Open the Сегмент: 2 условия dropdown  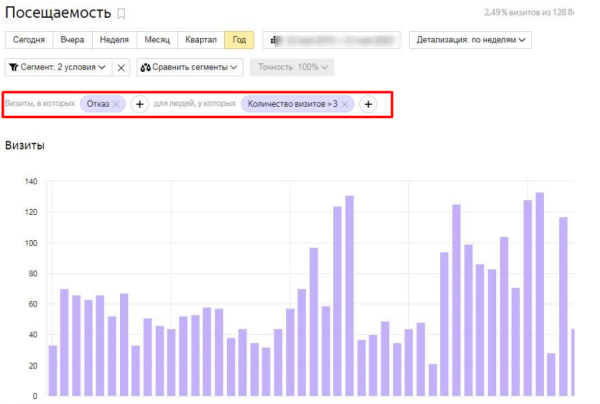[x=56, y=67]
